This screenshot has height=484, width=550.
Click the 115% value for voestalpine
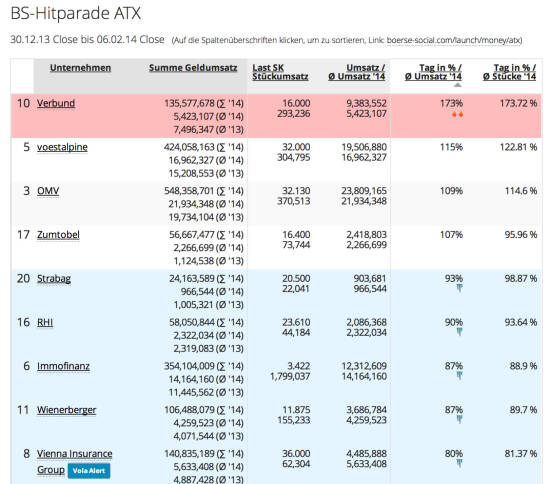coord(451,147)
